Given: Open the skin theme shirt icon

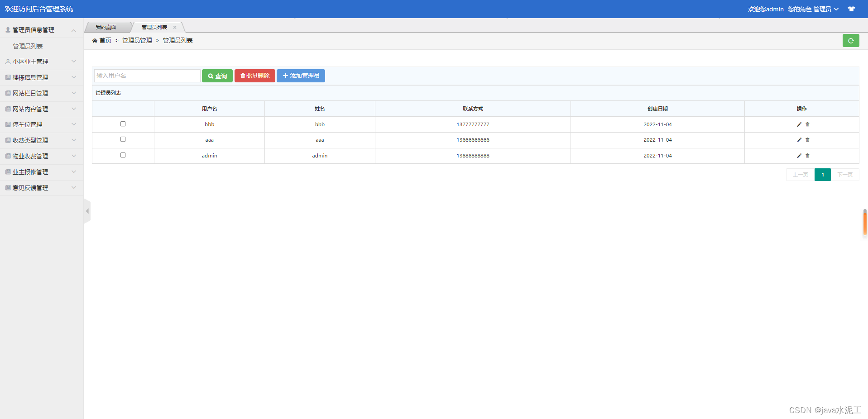Looking at the screenshot, I should pos(851,9).
